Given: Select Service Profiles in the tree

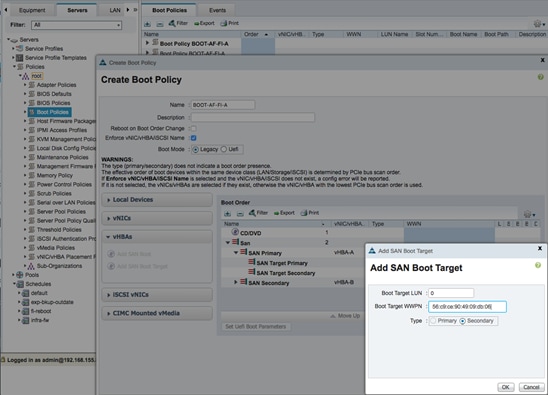Looking at the screenshot, I should point(44,49).
